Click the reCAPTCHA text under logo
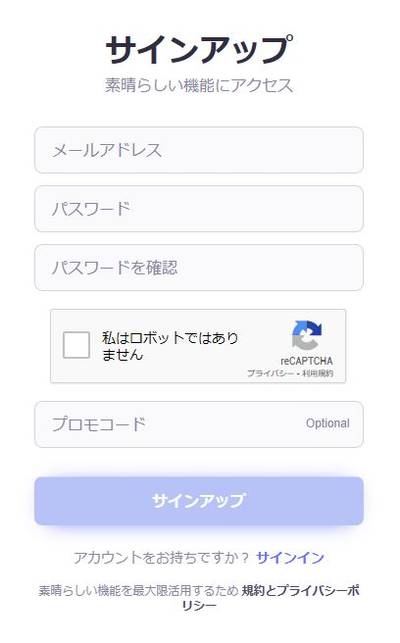Image resolution: width=400 pixels, height=643 pixels. (306, 361)
